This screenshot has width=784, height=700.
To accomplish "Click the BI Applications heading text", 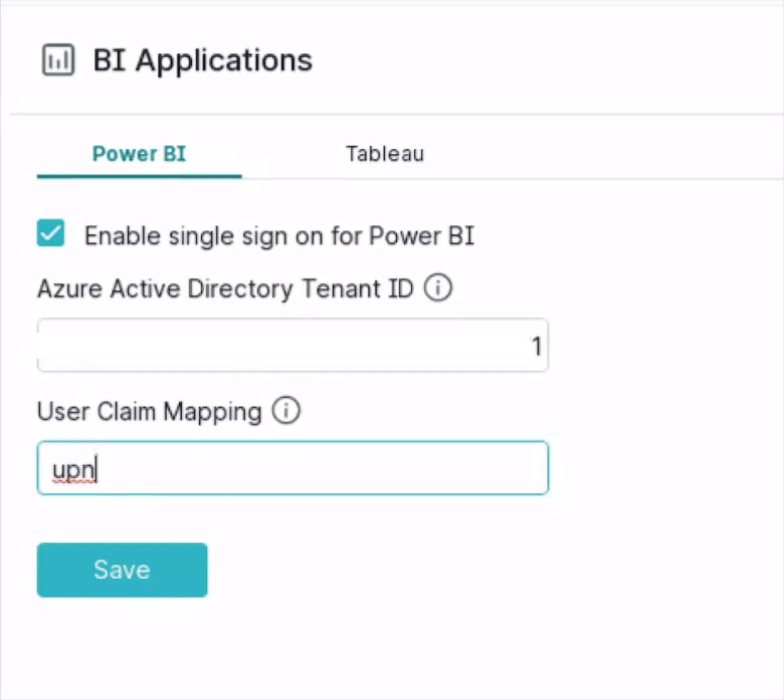I will click(x=202, y=60).
